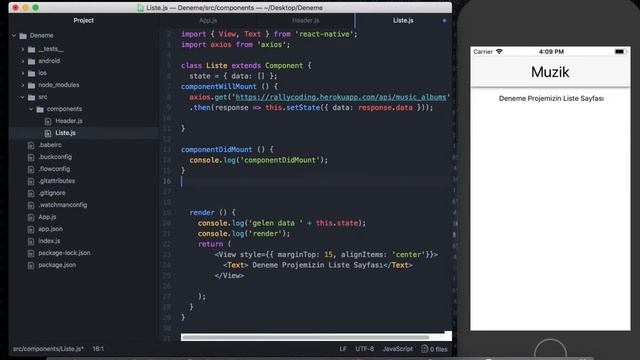The height and width of the screenshot is (360, 640).
Task: Collapse the Deneme root folder
Action: pyautogui.click(x=14, y=36)
